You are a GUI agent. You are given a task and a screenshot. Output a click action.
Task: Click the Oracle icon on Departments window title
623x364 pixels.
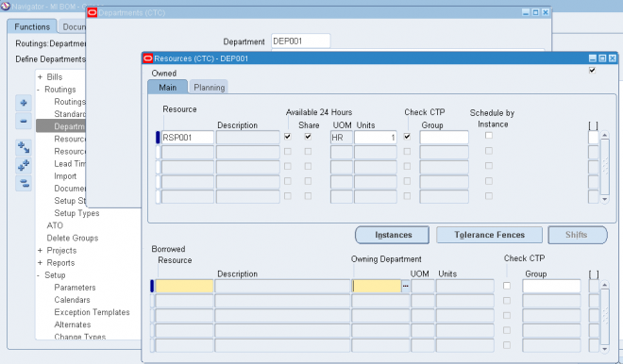pos(93,12)
